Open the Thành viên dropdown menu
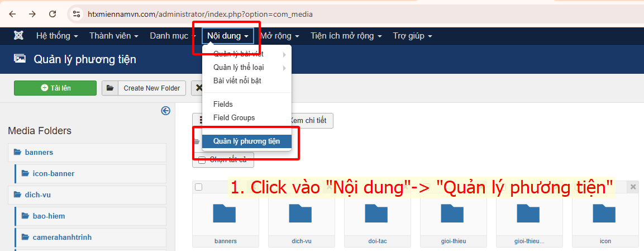The height and width of the screenshot is (251, 644). pyautogui.click(x=114, y=36)
